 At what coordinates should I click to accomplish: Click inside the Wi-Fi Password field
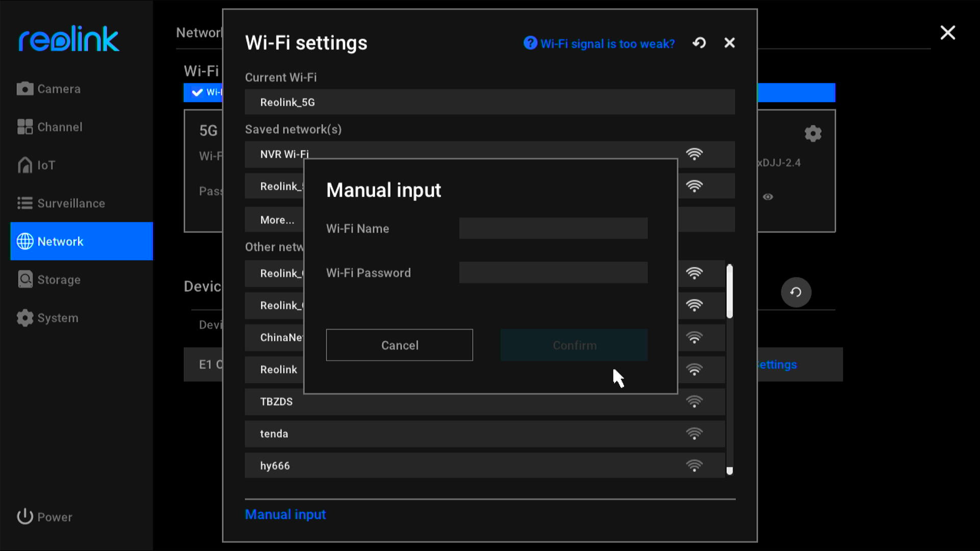553,273
